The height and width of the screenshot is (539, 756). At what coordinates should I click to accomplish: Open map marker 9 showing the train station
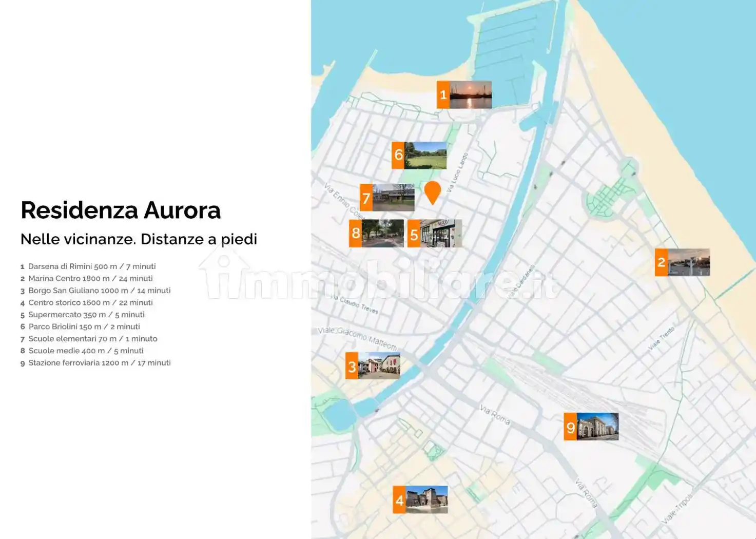coord(591,427)
